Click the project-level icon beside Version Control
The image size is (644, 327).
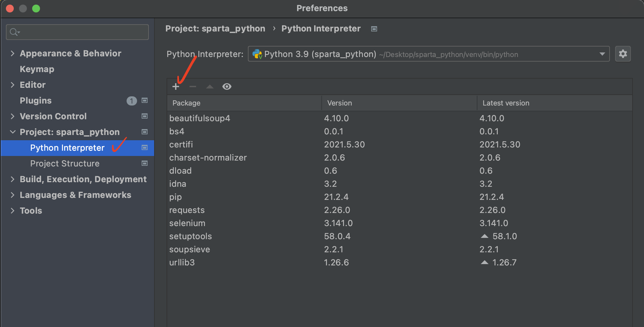coord(145,116)
